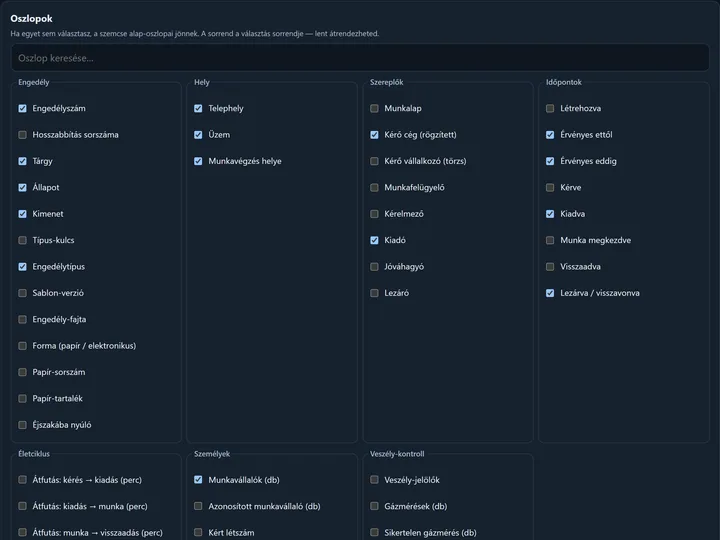Image resolution: width=720 pixels, height=540 pixels.
Task: Uncheck Lezárva / visszavonva checkbox
Action: pos(550,293)
